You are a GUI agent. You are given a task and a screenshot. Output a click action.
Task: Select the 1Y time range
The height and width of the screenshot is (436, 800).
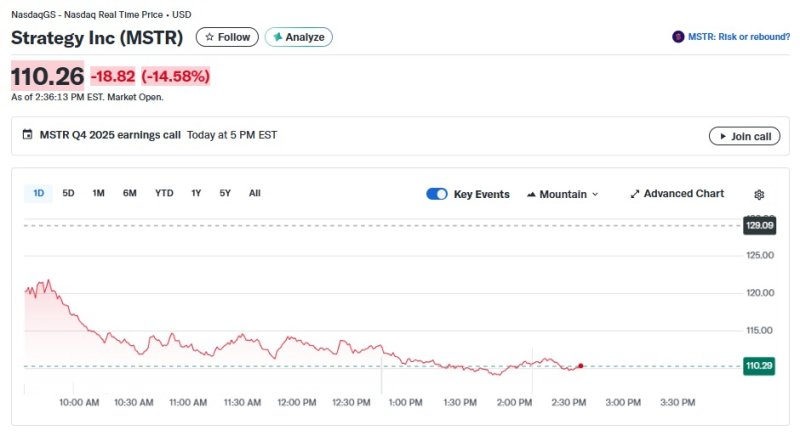[x=196, y=193]
